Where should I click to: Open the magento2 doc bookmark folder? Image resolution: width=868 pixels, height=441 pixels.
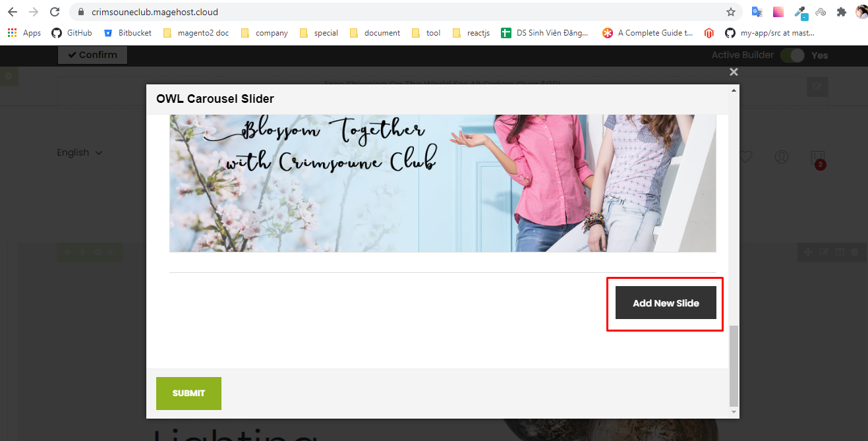[196, 33]
